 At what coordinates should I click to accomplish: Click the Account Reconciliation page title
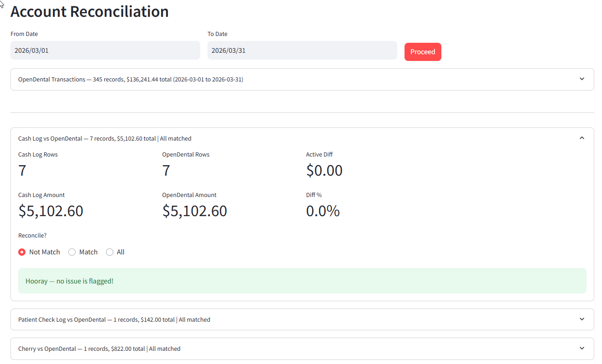(89, 11)
